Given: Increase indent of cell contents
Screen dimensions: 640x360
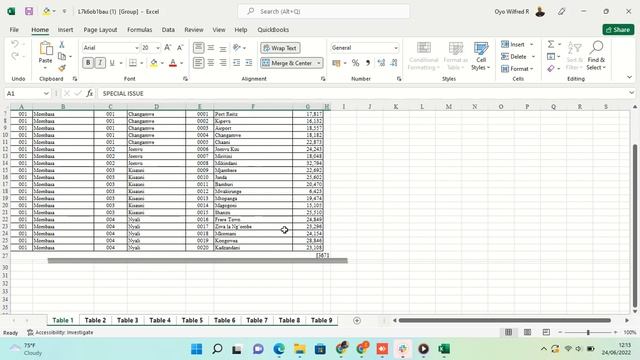Looking at the screenshot, I should [x=249, y=63].
